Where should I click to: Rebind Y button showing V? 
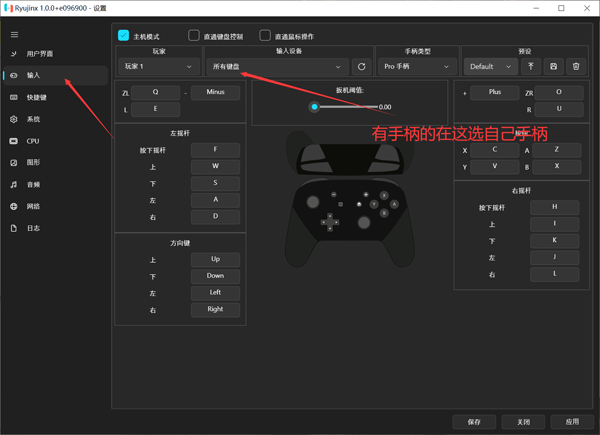tap(494, 167)
